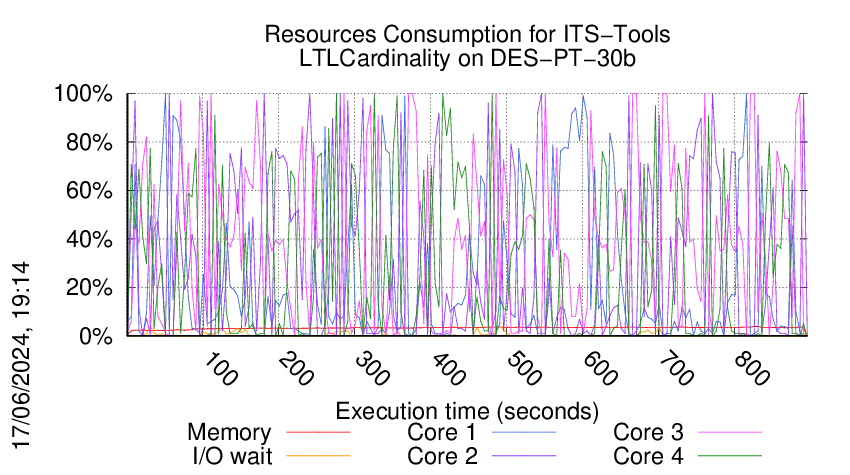The width and height of the screenshot is (850, 475).
Task: Click the '500' x-axis tick label
Action: coord(524,370)
